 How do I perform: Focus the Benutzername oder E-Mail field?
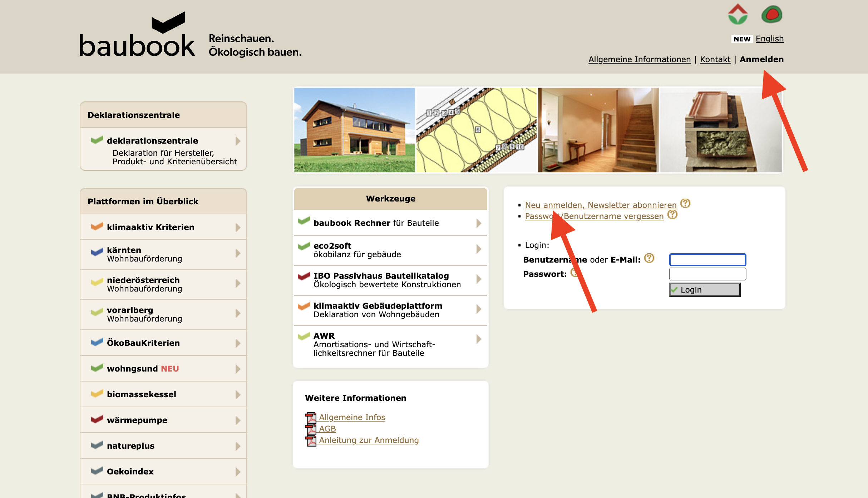coord(707,260)
